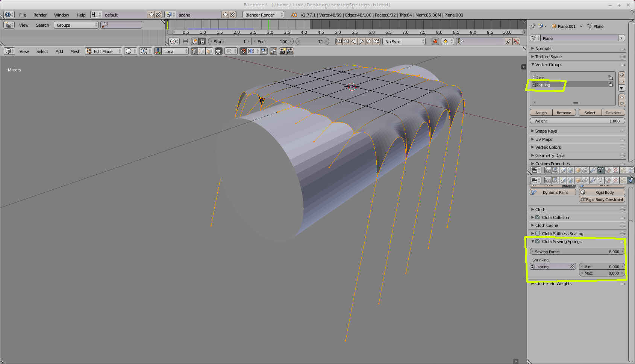Click the Blender logo icon in the info header
This screenshot has width=635, height=364.
(x=294, y=15)
